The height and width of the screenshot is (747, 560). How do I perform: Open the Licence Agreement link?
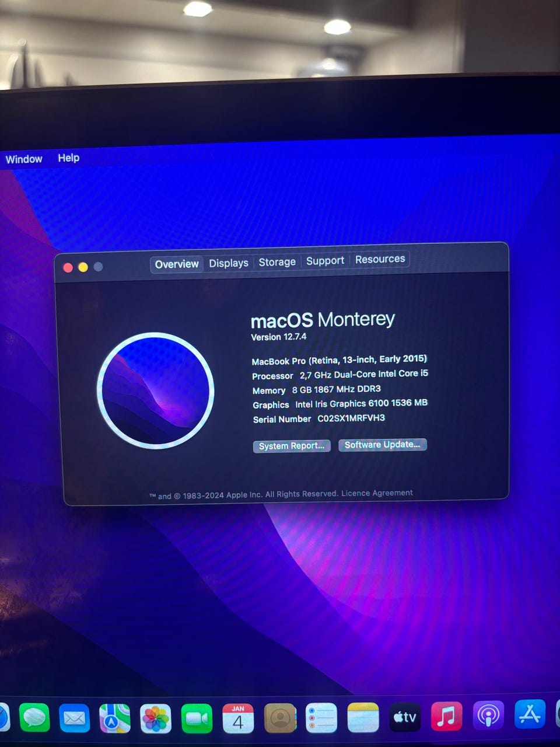point(377,493)
